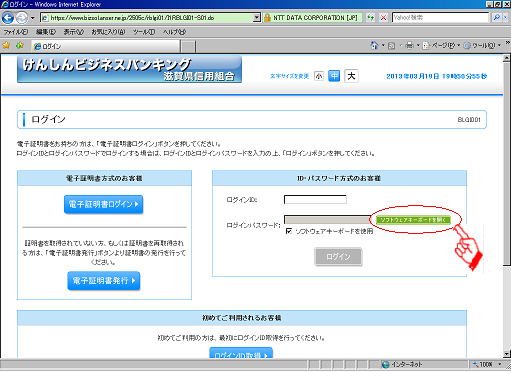Click the ログインID input field

click(315, 200)
